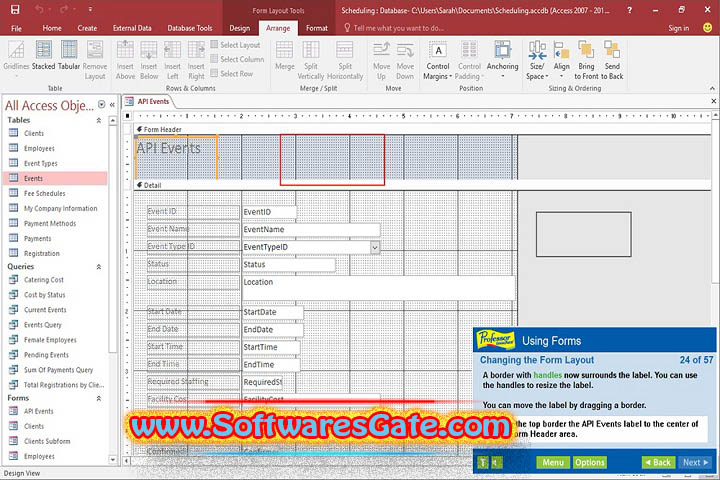Collapse the Forms group in navigation pane
720x480 pixels.
tap(98, 398)
